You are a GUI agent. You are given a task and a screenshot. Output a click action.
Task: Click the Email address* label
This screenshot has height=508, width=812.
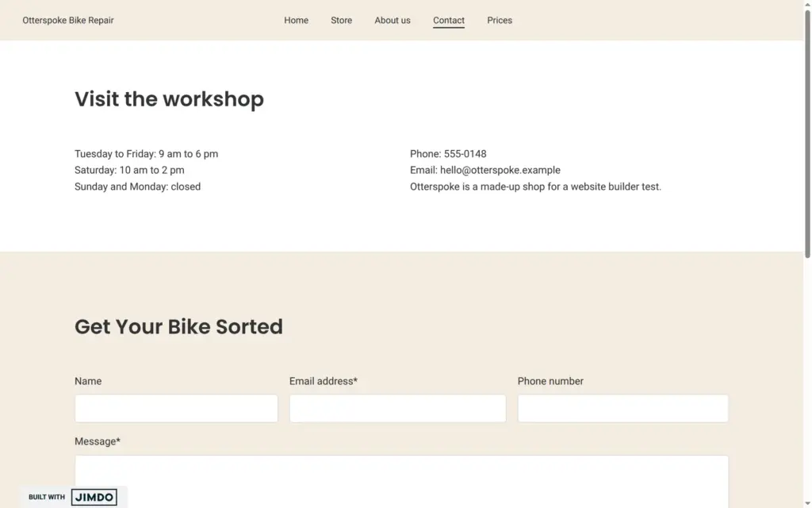[324, 381]
